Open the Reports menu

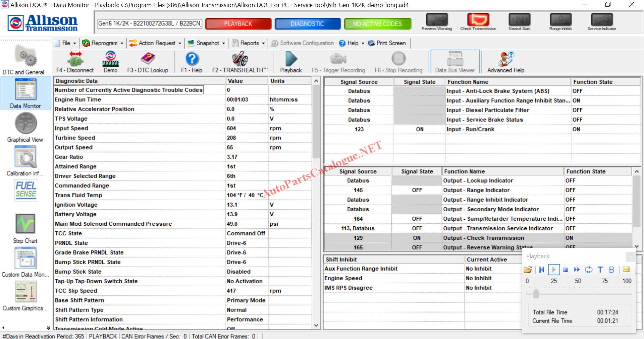coord(249,43)
